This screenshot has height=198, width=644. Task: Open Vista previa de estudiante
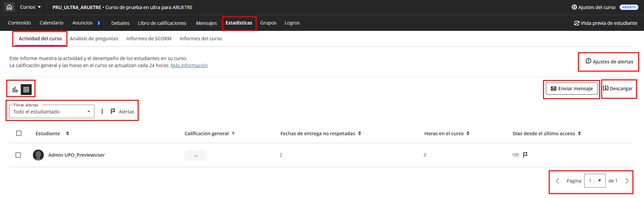tap(605, 23)
